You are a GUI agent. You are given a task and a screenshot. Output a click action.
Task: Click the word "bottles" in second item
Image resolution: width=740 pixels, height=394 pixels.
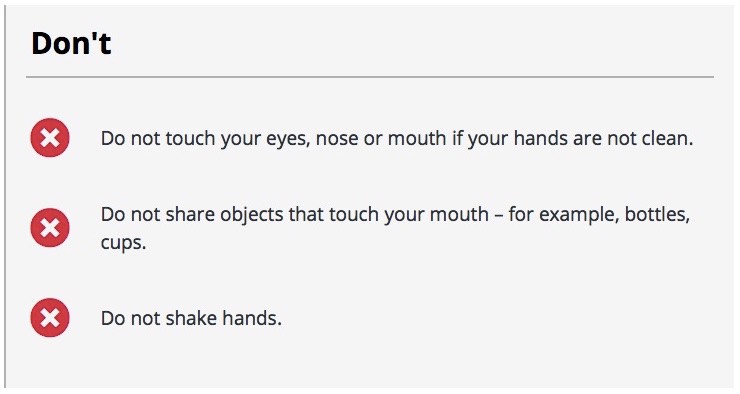coord(657,214)
